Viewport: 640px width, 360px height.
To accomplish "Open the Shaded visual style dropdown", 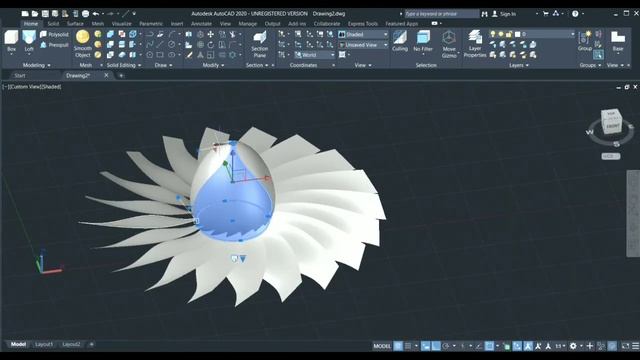I will (x=363, y=34).
